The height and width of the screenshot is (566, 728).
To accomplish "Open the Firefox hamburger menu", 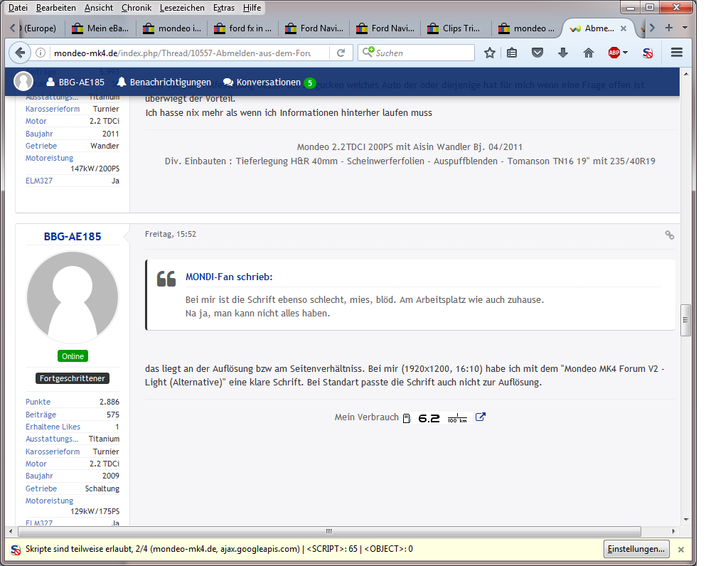I will coord(677,53).
